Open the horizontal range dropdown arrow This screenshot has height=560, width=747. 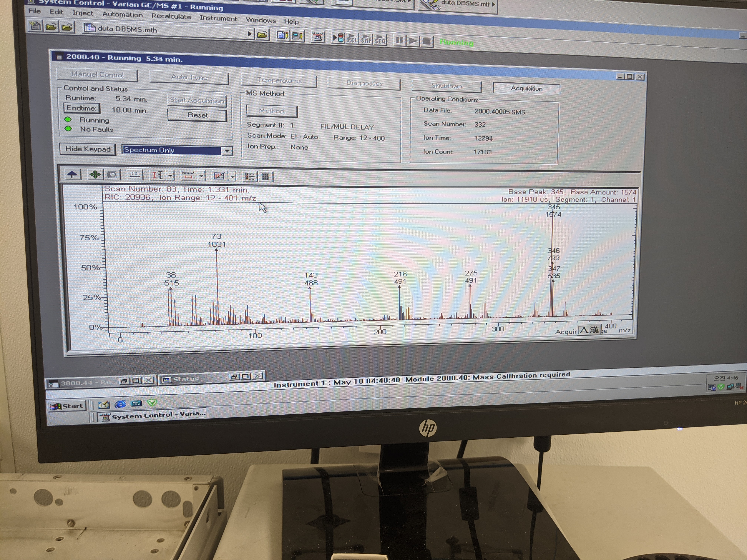pos(201,176)
